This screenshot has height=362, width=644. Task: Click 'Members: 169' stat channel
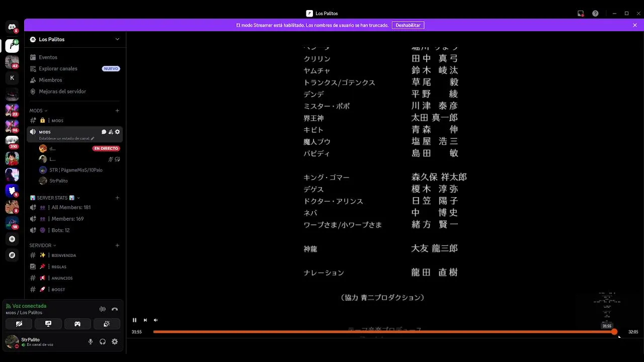[74, 219]
